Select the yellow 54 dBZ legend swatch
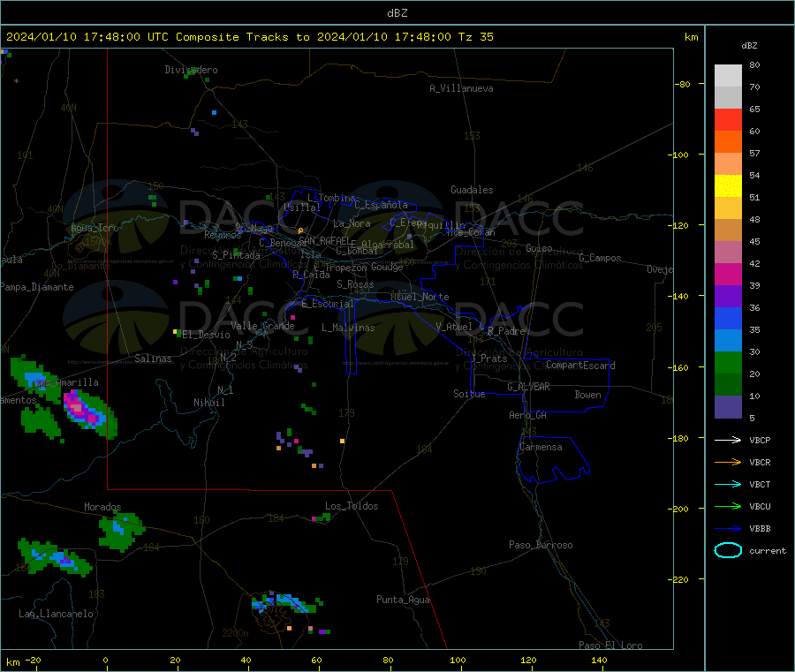 point(728,186)
